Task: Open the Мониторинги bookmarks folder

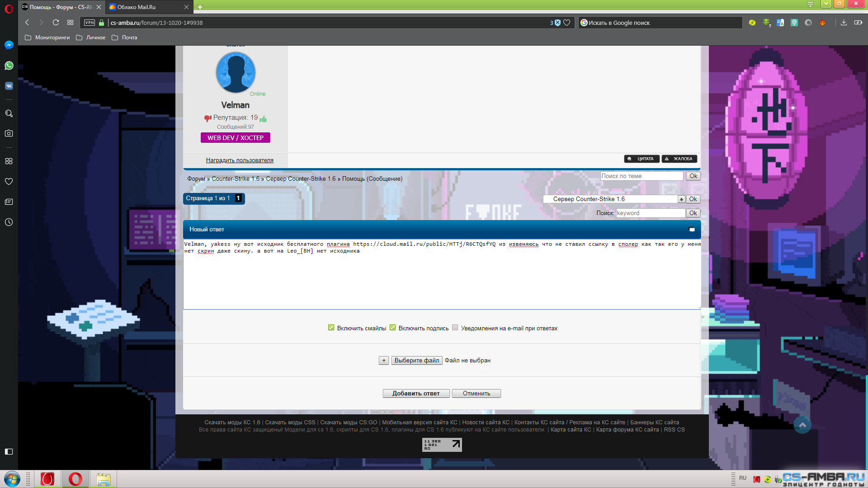Action: point(47,38)
